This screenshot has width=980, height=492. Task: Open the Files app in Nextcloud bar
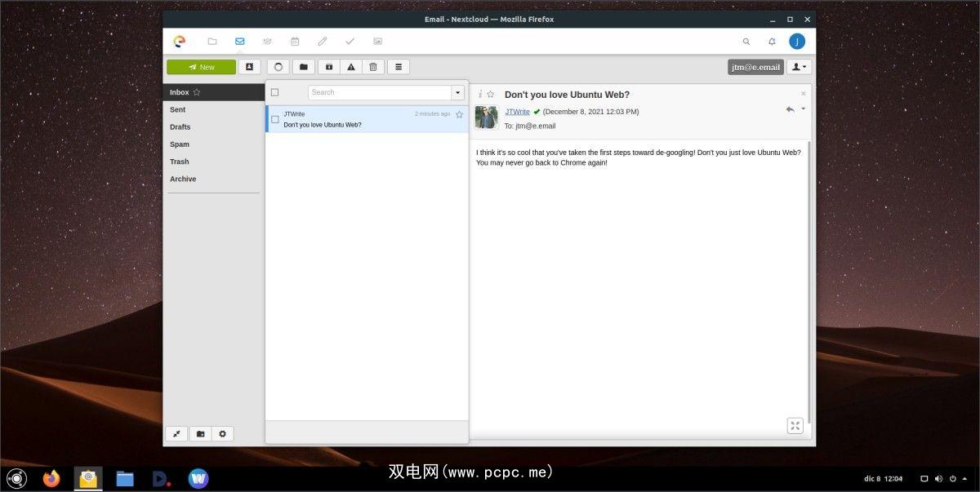point(212,42)
